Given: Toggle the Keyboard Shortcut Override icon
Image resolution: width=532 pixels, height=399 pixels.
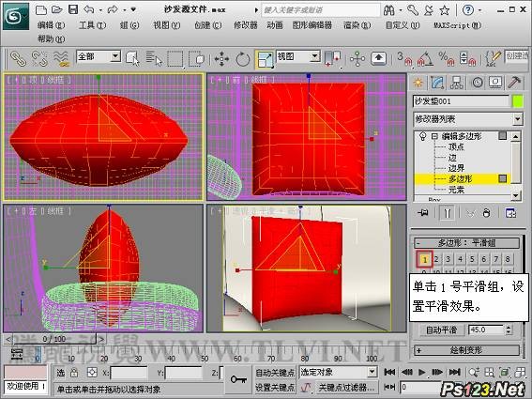Looking at the screenshot, I should pos(379,58).
